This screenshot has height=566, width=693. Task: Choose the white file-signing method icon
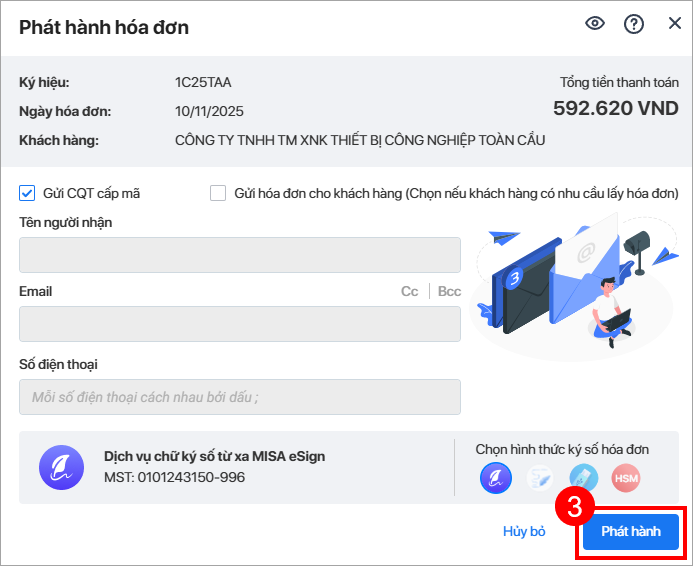[x=540, y=478]
